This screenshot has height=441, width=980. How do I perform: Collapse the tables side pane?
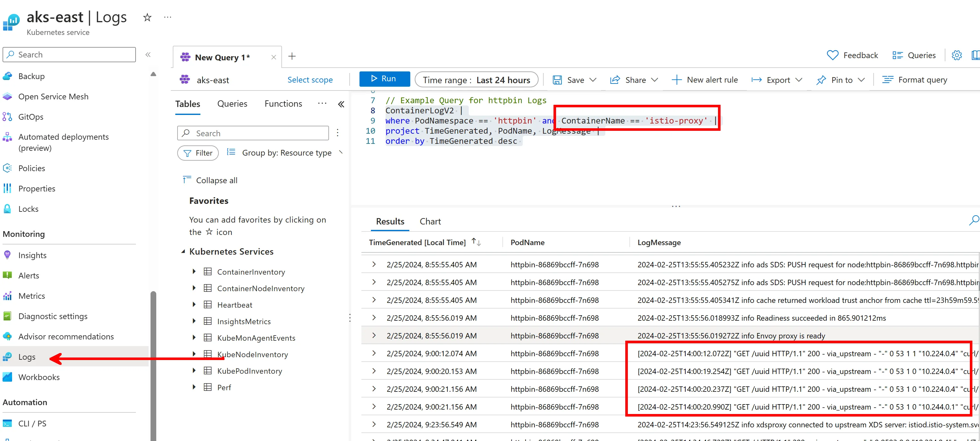[341, 104]
